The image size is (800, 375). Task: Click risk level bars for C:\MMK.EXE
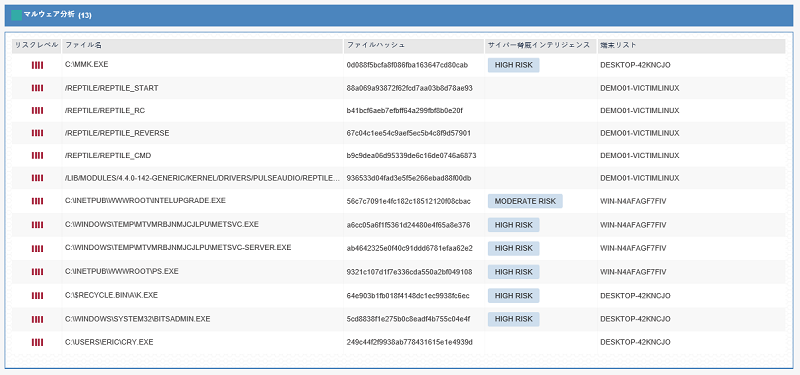37,65
